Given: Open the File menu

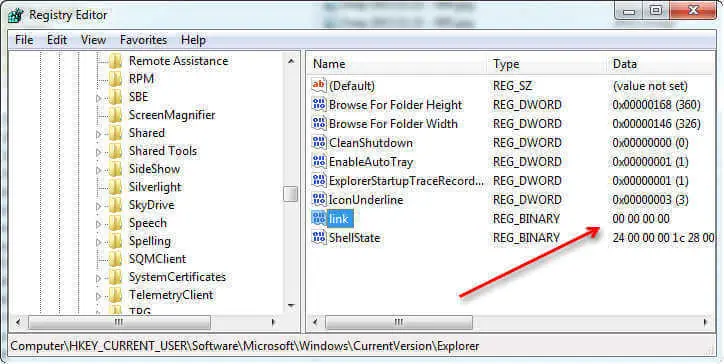Looking at the screenshot, I should pos(24,40).
